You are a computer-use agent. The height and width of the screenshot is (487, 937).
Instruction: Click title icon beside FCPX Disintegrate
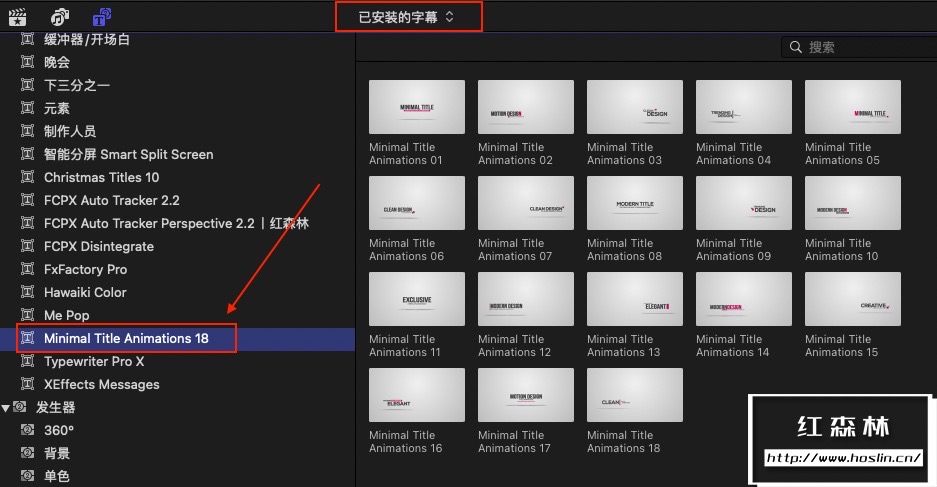(27, 246)
